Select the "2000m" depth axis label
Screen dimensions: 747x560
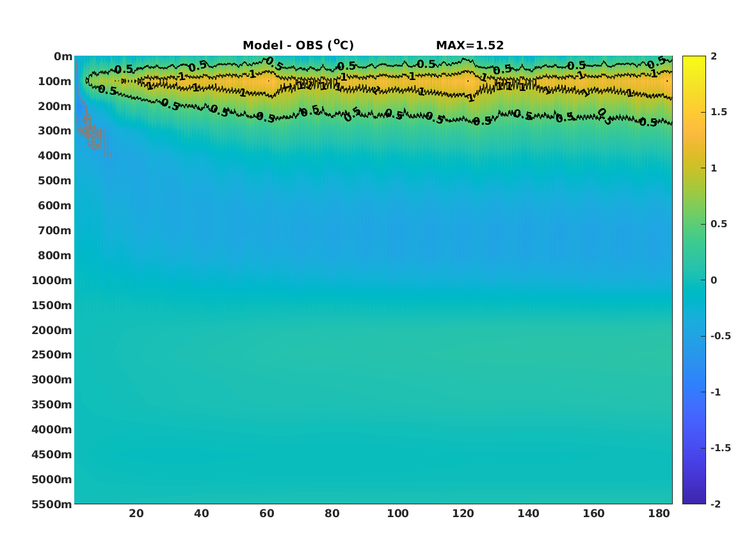pos(52,330)
